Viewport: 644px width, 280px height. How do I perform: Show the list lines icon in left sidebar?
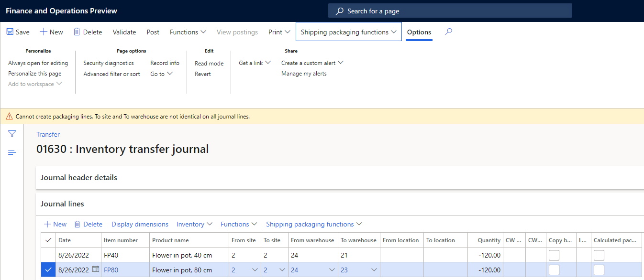[x=12, y=152]
